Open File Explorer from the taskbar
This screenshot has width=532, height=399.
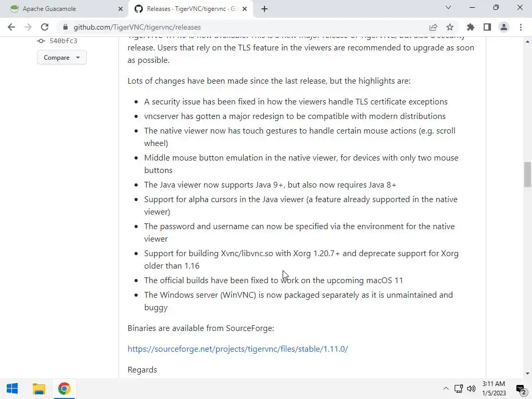[38, 389]
